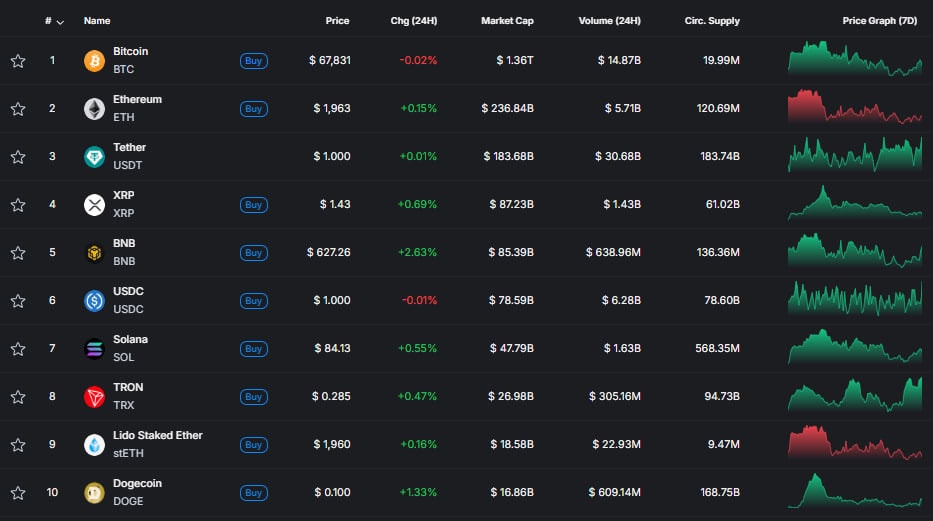Sort by Circ. Supply column header
This screenshot has height=521, width=933.
(x=712, y=21)
